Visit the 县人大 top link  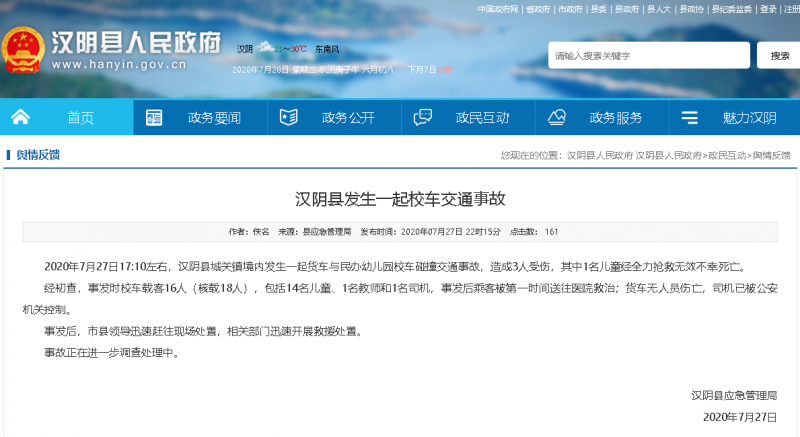pyautogui.click(x=659, y=8)
